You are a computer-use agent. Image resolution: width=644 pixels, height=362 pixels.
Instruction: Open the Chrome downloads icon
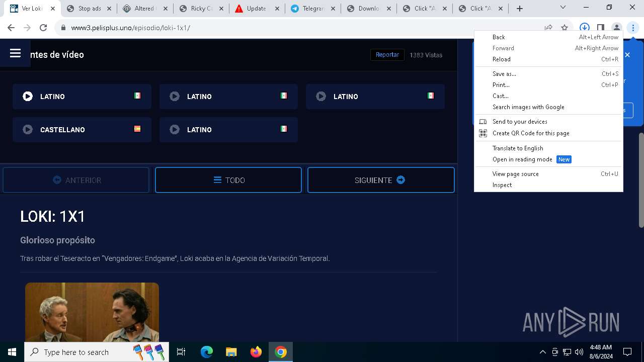tap(584, 28)
